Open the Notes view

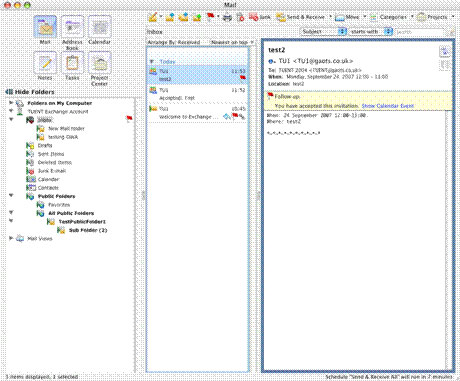click(x=45, y=66)
